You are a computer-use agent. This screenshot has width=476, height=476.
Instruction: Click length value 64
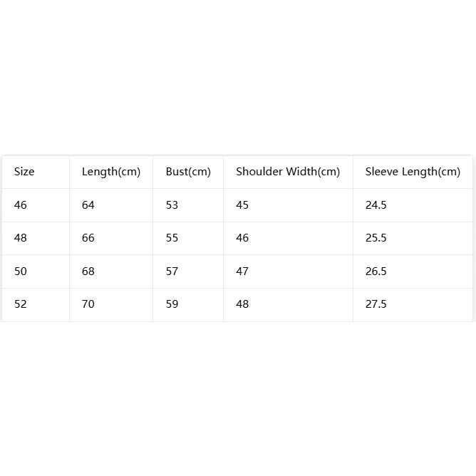pos(88,205)
